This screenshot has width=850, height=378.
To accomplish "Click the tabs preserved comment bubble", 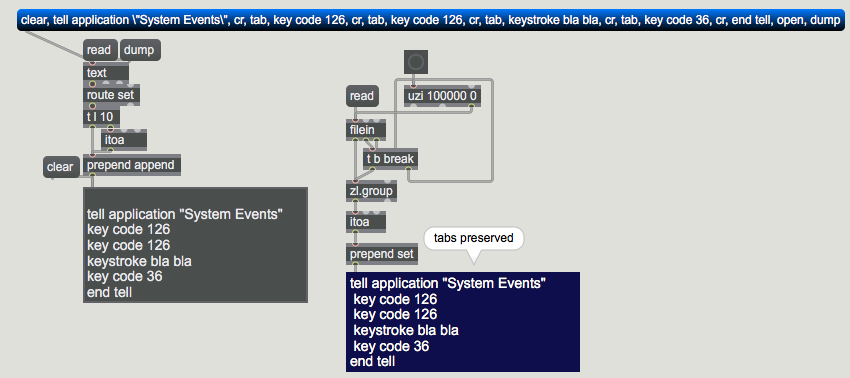I will click(474, 239).
